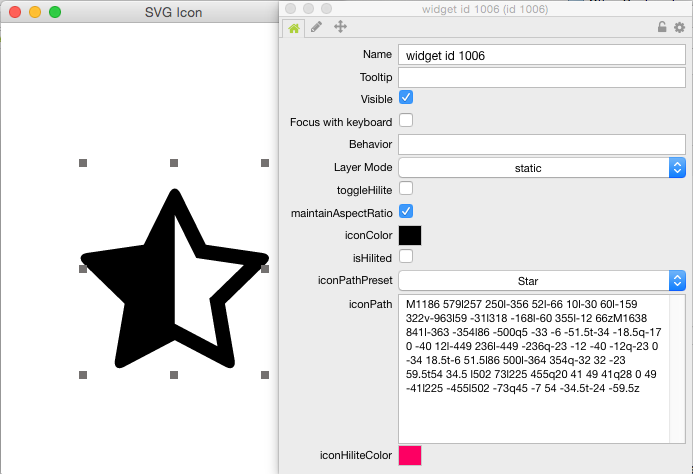Image resolution: width=693 pixels, height=474 pixels.
Task: Pick a new iconColor from black swatch
Action: tap(410, 235)
